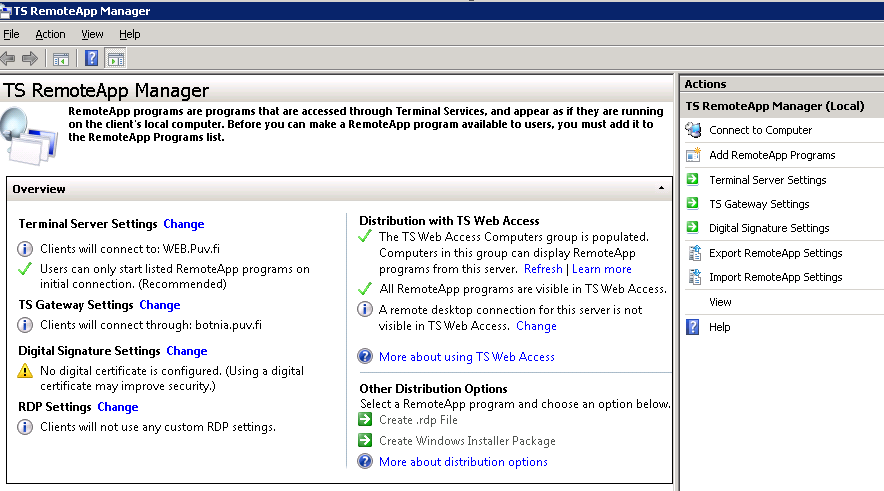Screen dimensions: 884x491
Task: Click the green check beside 'TS Web Access Computers group'
Action: (x=365, y=236)
